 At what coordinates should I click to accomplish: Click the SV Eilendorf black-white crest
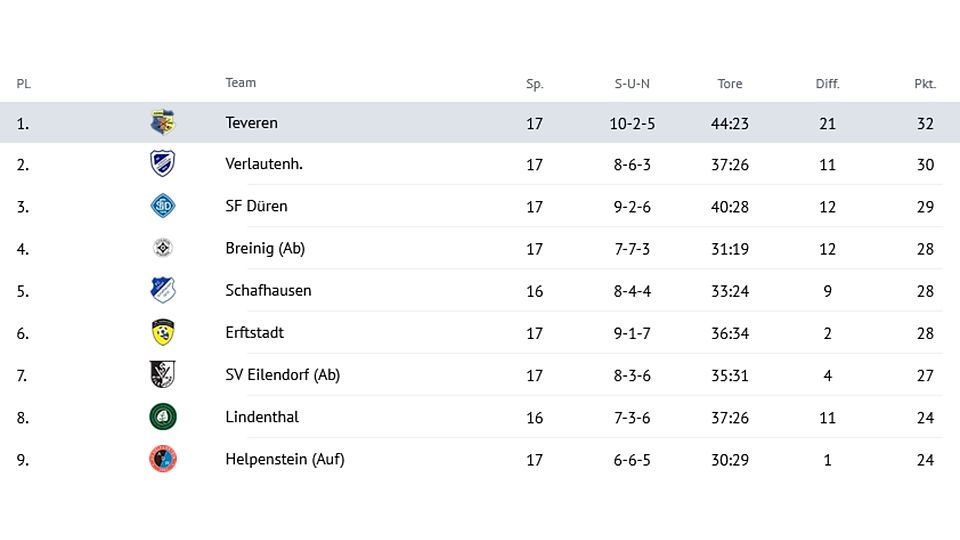pos(163,374)
